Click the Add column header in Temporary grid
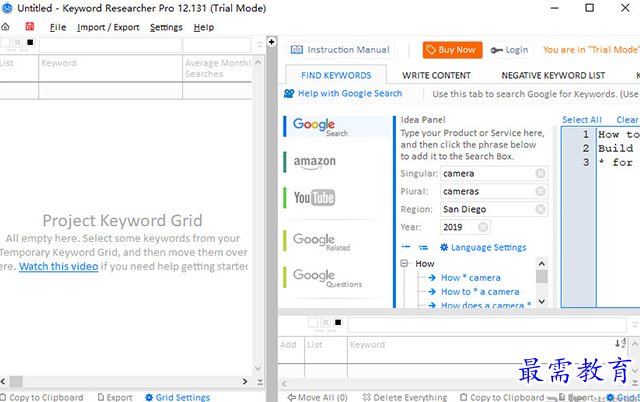The height and width of the screenshot is (402, 640). (289, 344)
